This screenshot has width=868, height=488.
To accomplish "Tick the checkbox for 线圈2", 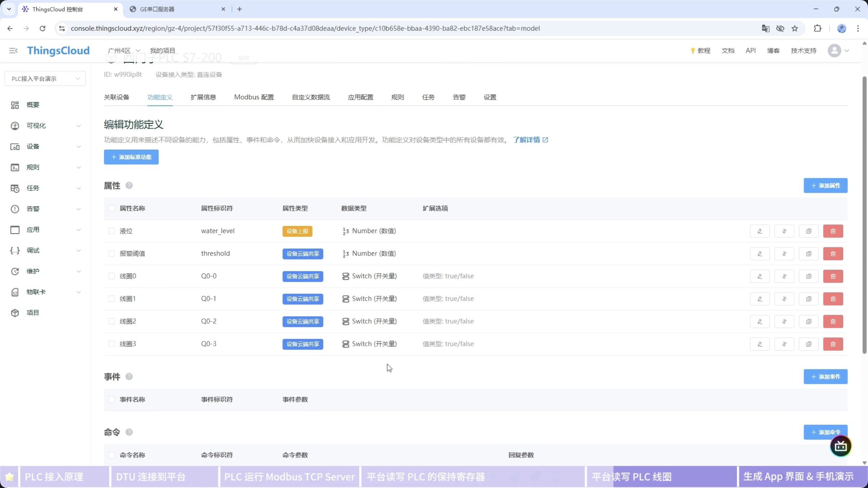I will click(x=111, y=321).
